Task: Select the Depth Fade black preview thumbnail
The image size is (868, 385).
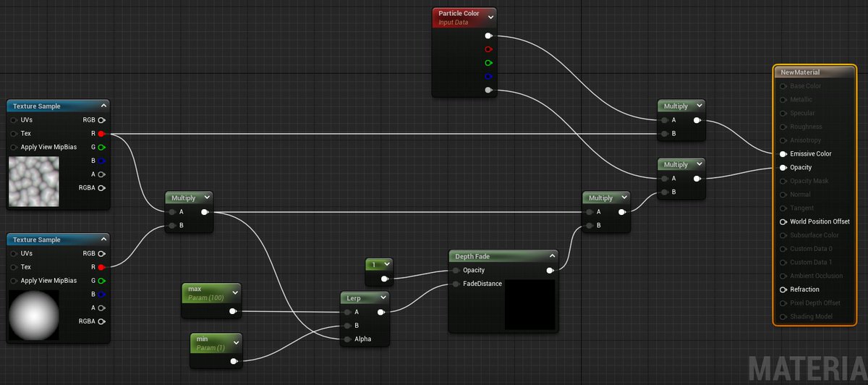Action: click(x=530, y=305)
